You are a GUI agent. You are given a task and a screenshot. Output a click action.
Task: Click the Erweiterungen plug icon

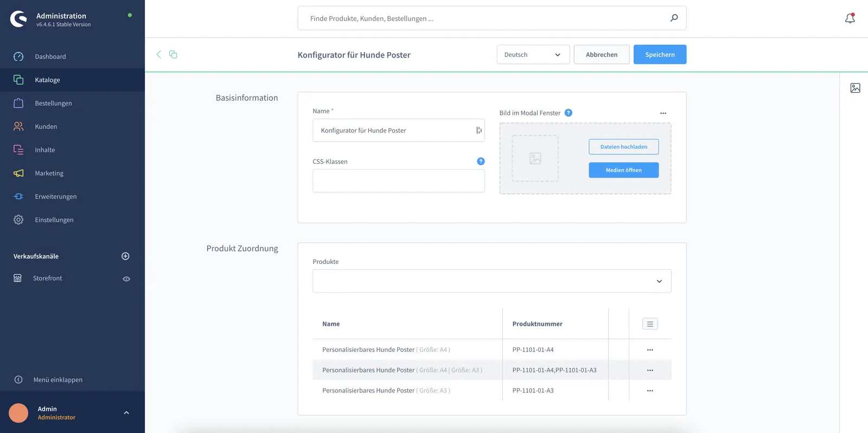18,196
